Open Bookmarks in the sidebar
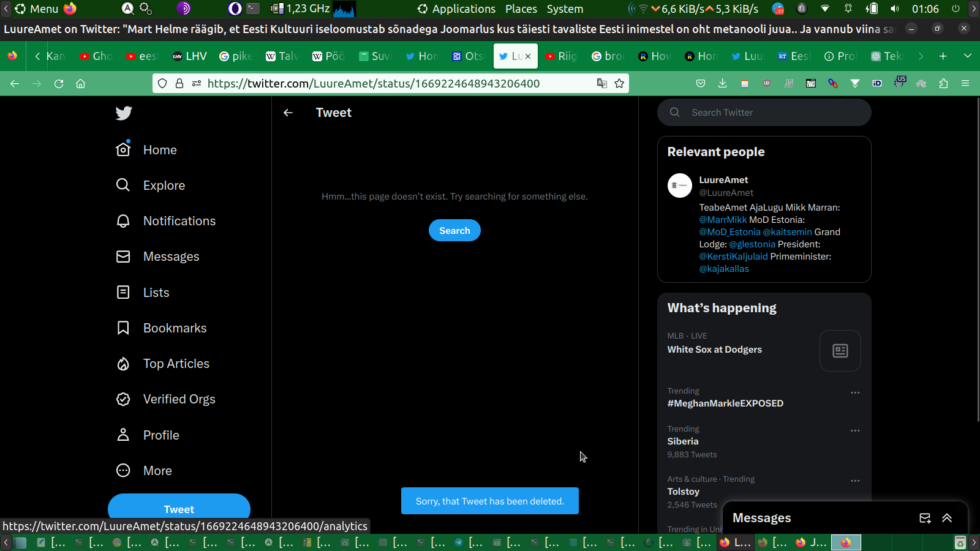980x551 pixels. 162,328
